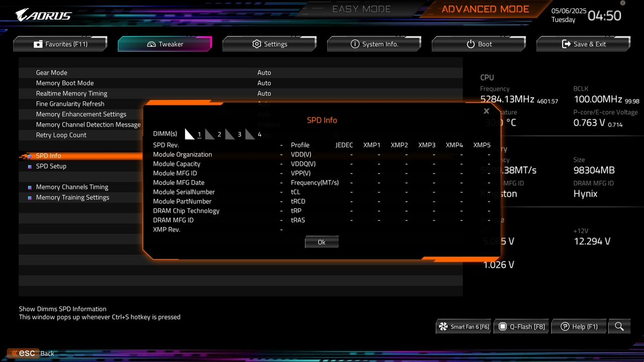This screenshot has width=644, height=362.
Task: Open Smart Fan 6 with the fan icon
Action: (443, 326)
